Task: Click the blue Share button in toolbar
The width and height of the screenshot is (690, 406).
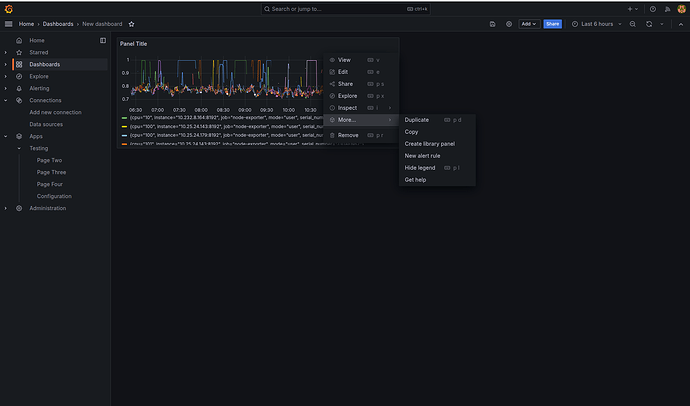Action: 553,24
